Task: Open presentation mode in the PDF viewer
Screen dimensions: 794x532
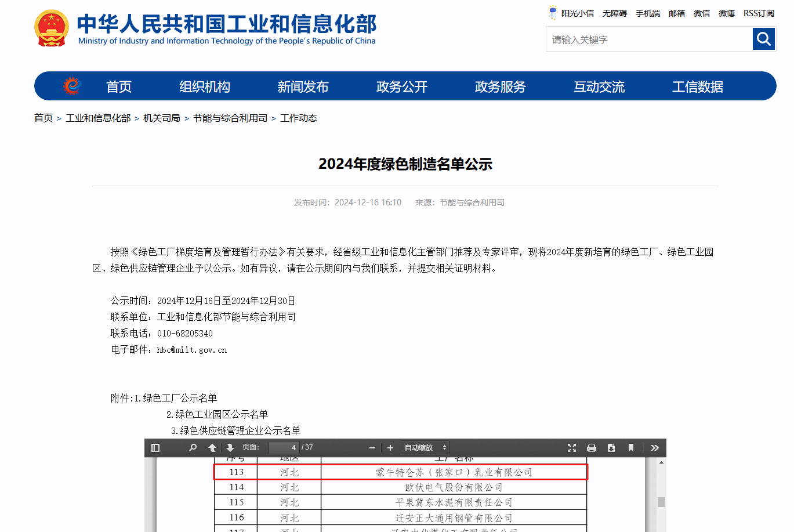Action: point(572,447)
